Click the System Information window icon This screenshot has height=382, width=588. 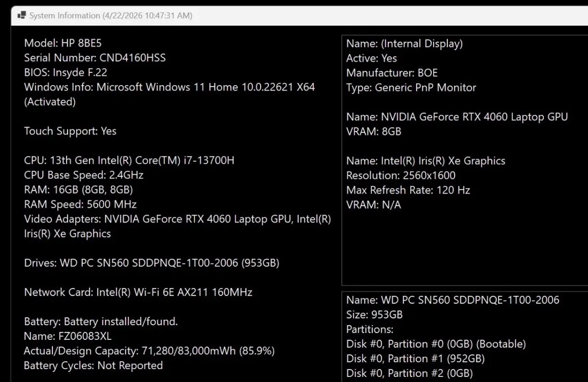click(x=21, y=15)
